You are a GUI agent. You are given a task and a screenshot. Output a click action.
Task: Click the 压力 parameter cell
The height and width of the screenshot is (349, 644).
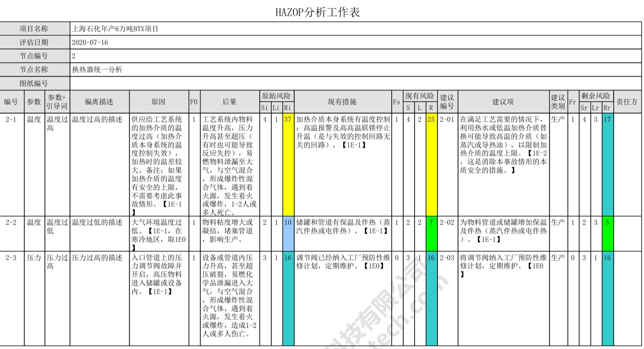point(35,298)
